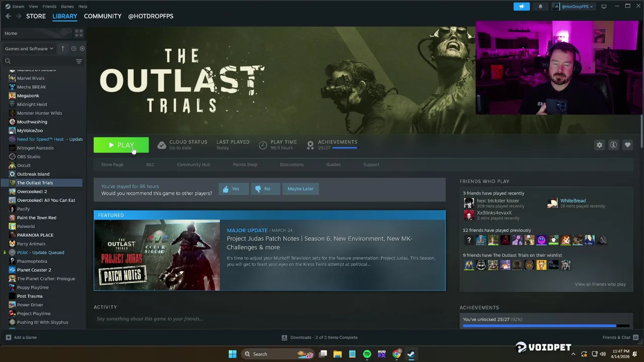
Task: Click the FxSound taskbar icon
Action: (381, 354)
